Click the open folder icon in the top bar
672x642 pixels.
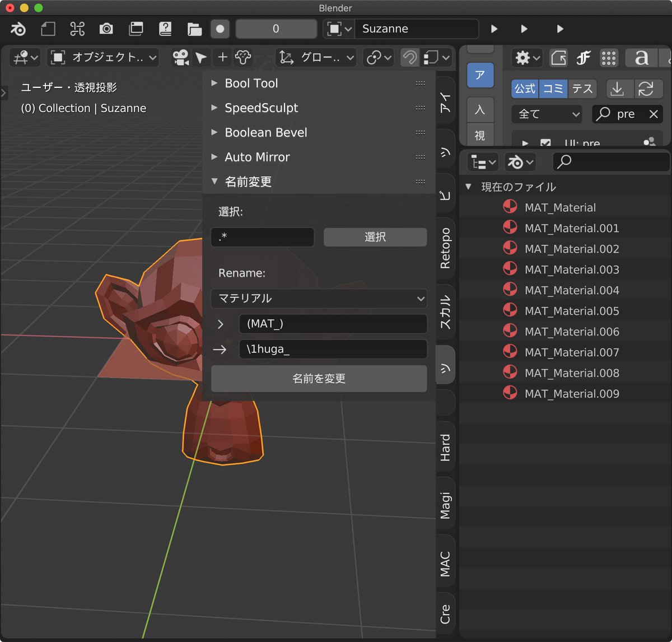194,29
